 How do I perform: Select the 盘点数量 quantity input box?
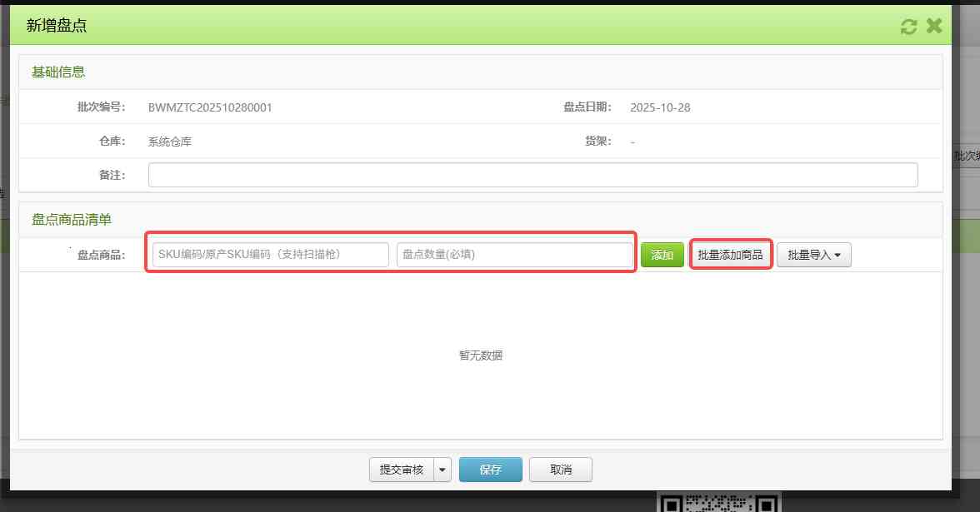(514, 255)
